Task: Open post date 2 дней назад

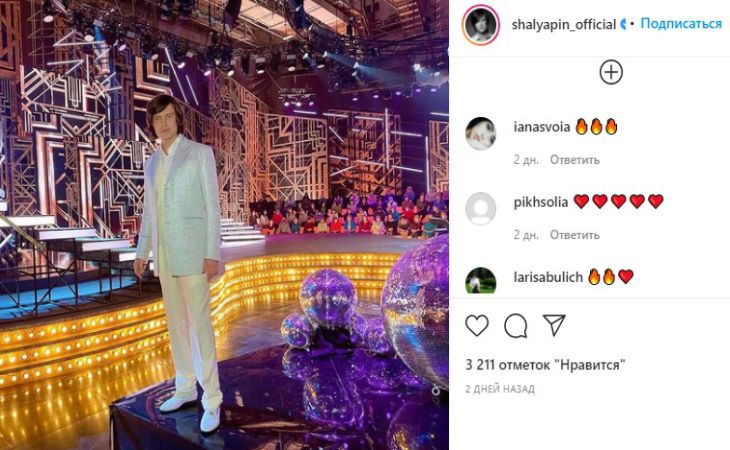Action: (500, 389)
